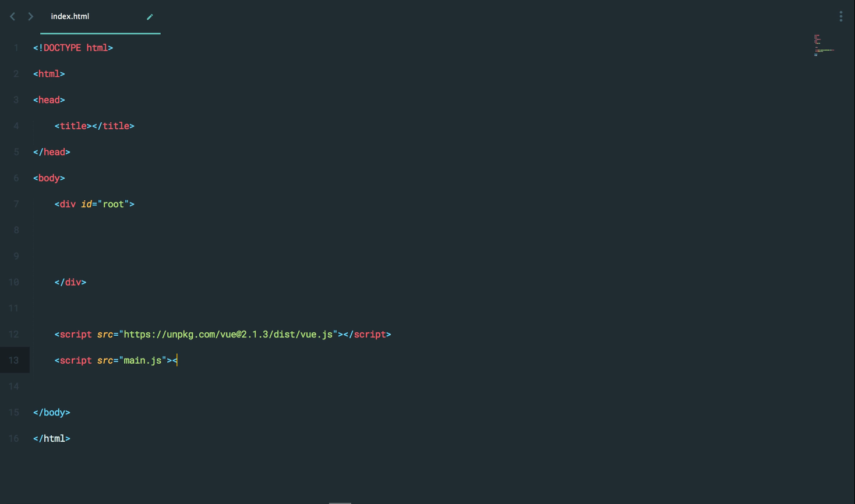Select the index.html tab
The image size is (855, 504).
[x=100, y=16]
